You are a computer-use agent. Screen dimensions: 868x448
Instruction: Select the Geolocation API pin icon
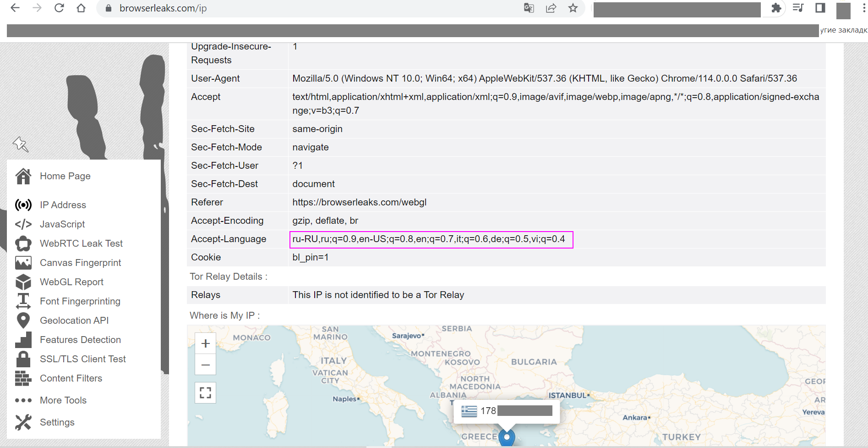point(23,321)
